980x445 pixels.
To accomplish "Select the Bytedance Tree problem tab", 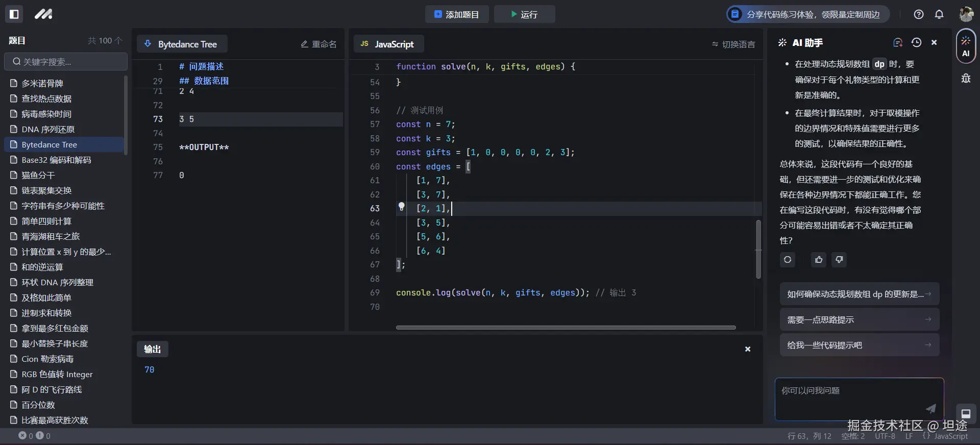I will tap(182, 44).
